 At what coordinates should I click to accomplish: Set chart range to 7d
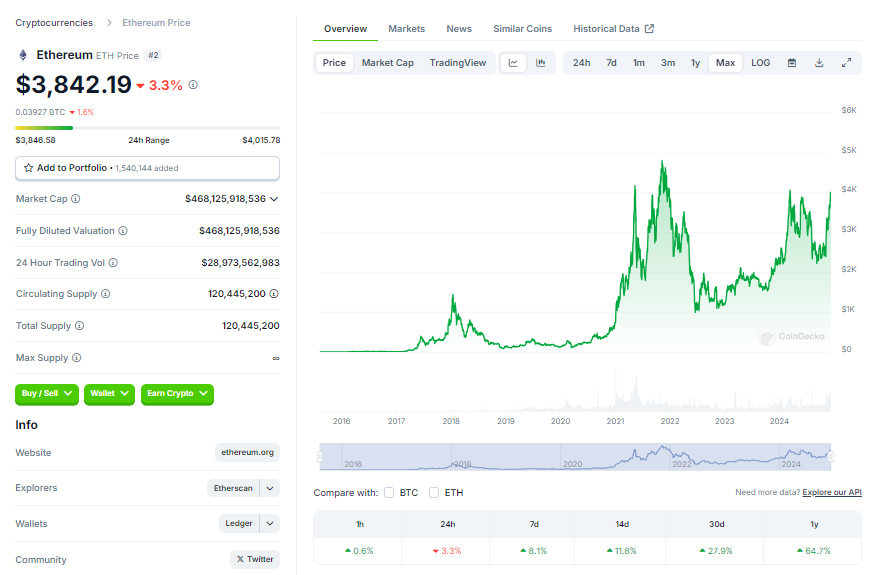(x=611, y=63)
